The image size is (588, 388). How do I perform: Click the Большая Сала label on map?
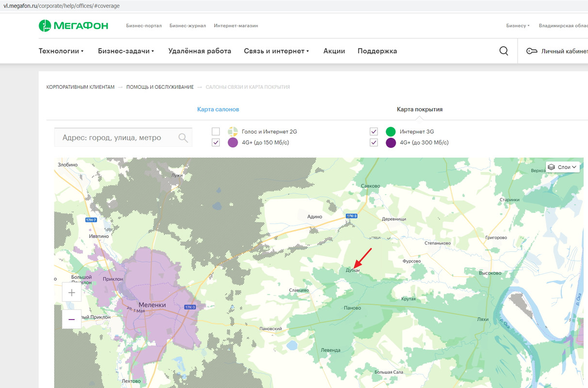point(389,372)
